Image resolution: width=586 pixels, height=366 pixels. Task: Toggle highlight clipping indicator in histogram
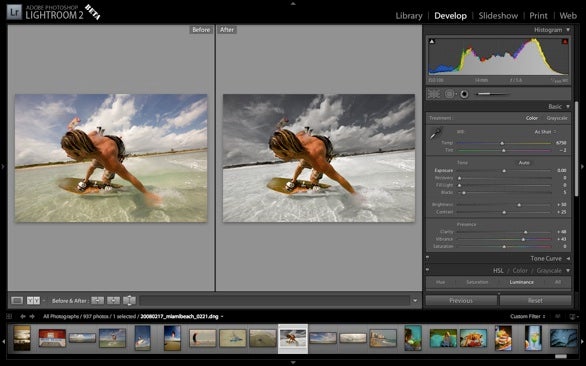coord(565,41)
